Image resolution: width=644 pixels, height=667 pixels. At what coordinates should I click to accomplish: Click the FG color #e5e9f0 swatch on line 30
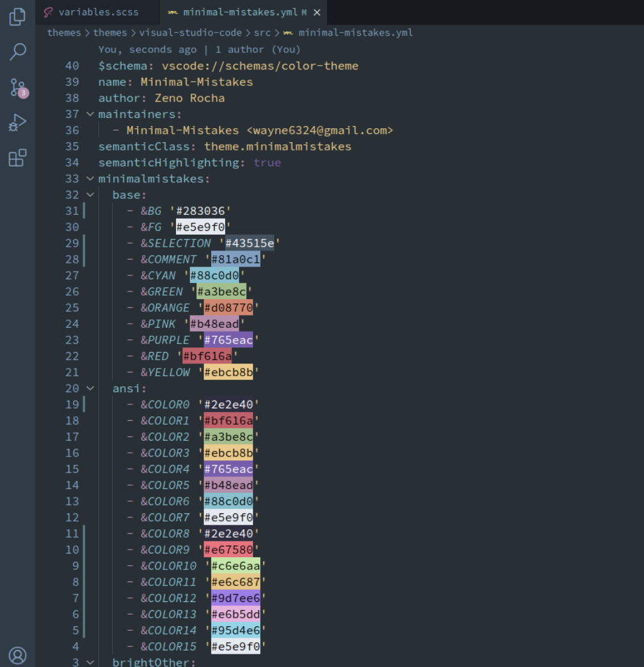coord(200,227)
